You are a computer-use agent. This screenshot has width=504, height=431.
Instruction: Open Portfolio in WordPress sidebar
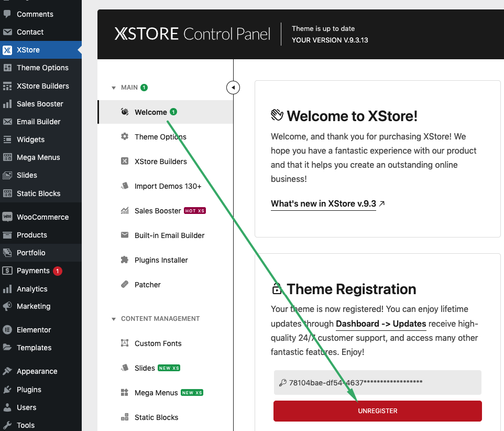41,253
